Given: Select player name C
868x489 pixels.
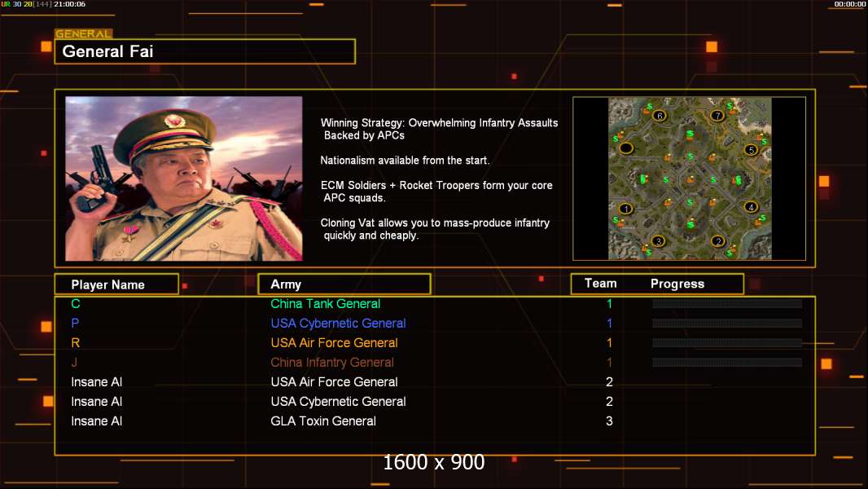Looking at the screenshot, I should coord(75,303).
